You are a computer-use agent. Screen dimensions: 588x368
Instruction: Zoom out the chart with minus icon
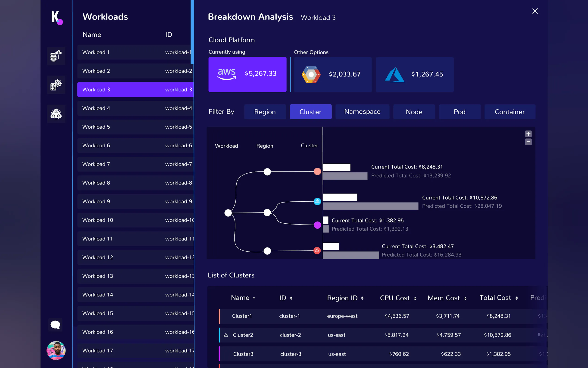click(528, 142)
